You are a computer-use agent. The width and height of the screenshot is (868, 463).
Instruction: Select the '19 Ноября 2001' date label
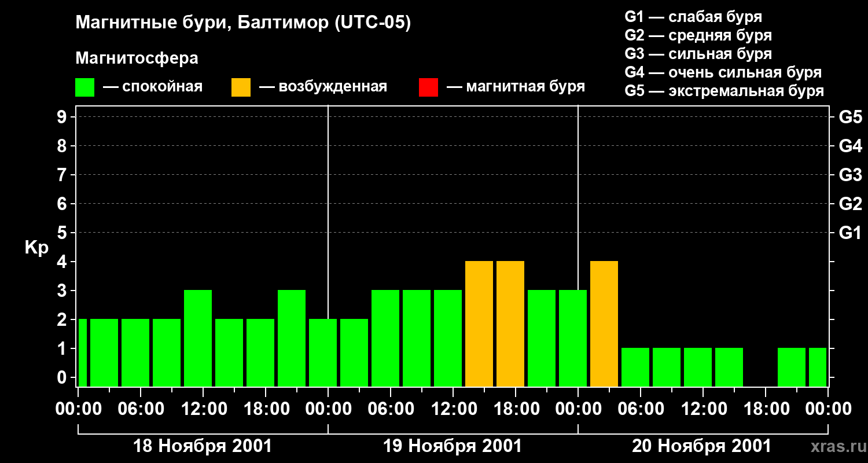453,446
